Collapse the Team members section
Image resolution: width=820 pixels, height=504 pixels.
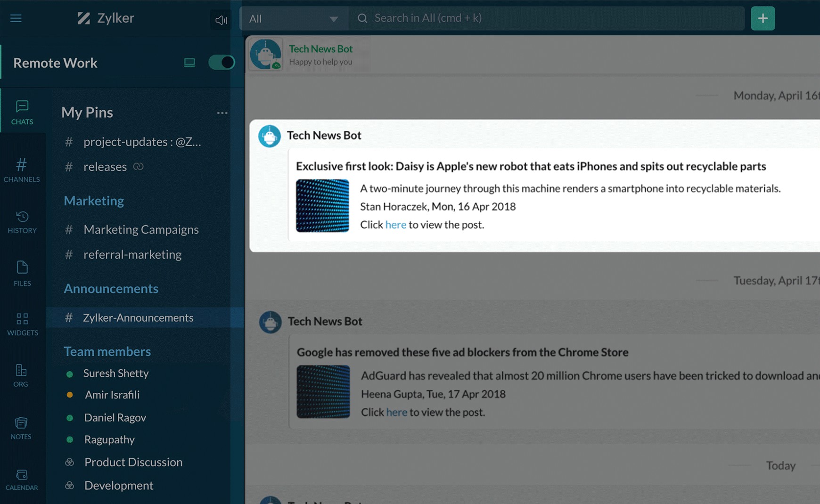click(107, 351)
